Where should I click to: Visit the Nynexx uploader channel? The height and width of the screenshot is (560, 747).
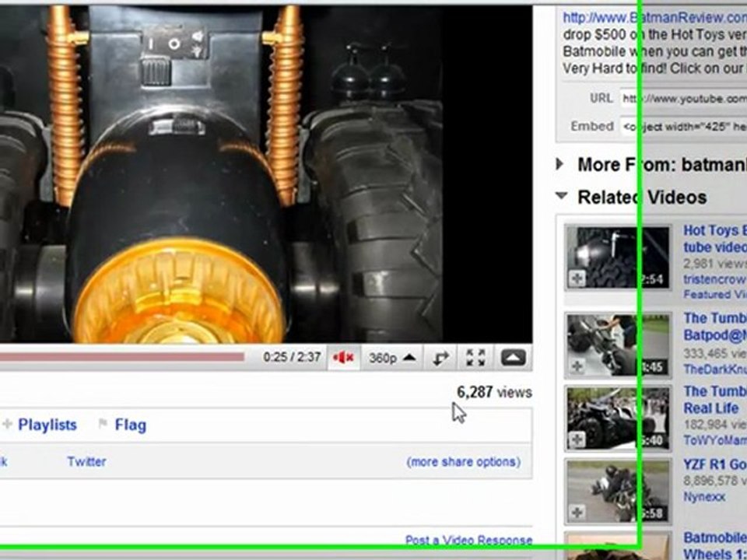click(704, 497)
